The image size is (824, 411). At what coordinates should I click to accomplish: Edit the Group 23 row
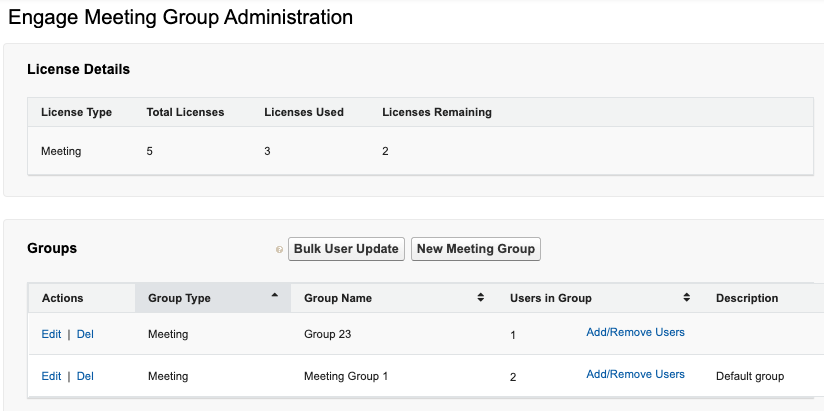[51, 334]
